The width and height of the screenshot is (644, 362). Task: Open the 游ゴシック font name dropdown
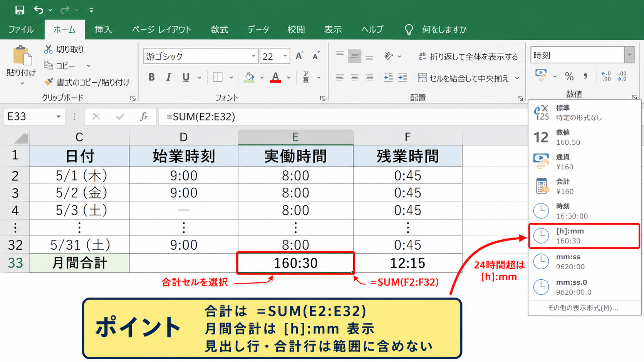[x=253, y=56]
